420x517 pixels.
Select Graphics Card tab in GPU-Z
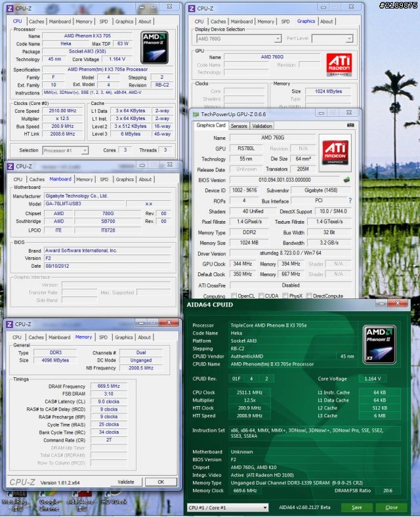click(x=211, y=125)
